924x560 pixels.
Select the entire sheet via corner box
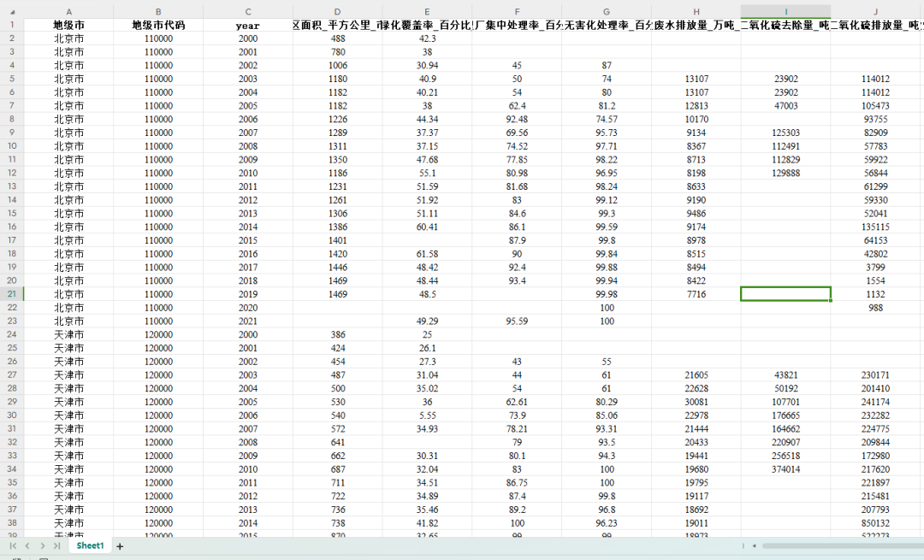(11, 11)
